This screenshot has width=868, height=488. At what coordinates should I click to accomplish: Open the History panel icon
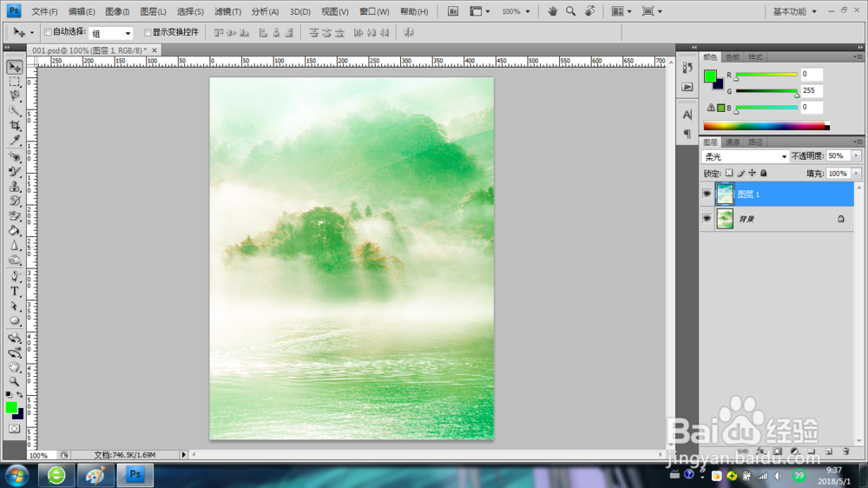click(687, 68)
